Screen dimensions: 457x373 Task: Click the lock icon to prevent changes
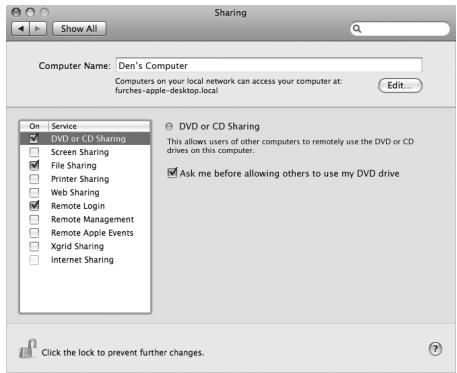click(28, 348)
